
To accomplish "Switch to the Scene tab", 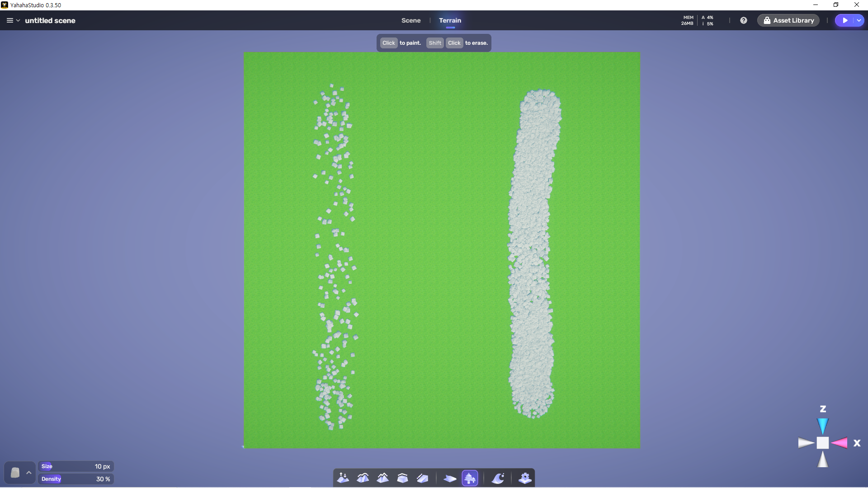I will [x=410, y=20].
